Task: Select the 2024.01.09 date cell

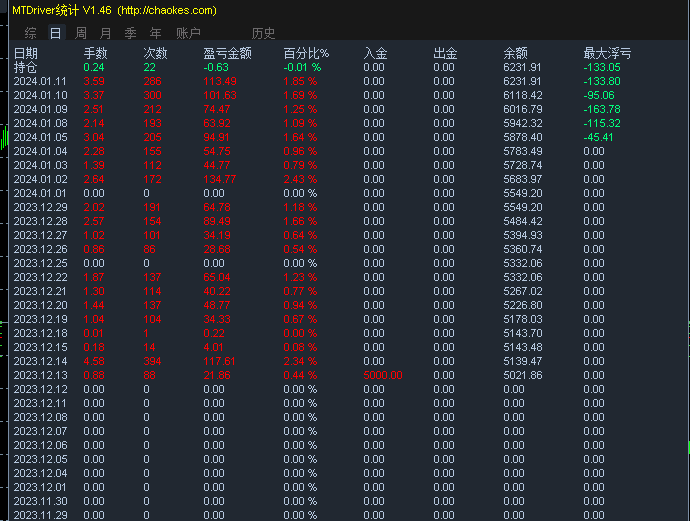Action: click(40, 110)
